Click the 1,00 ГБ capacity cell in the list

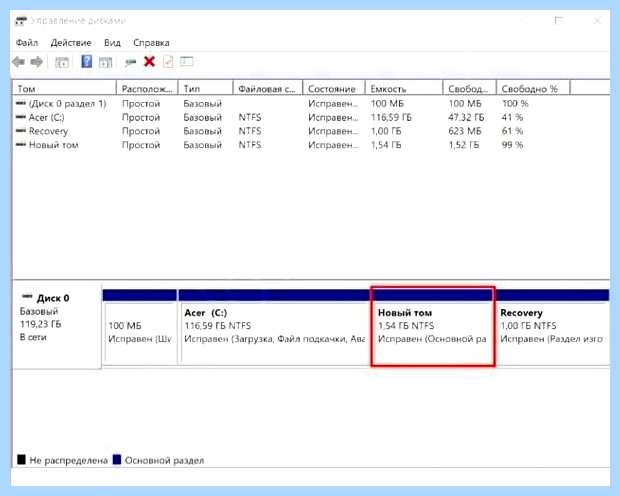[x=386, y=131]
